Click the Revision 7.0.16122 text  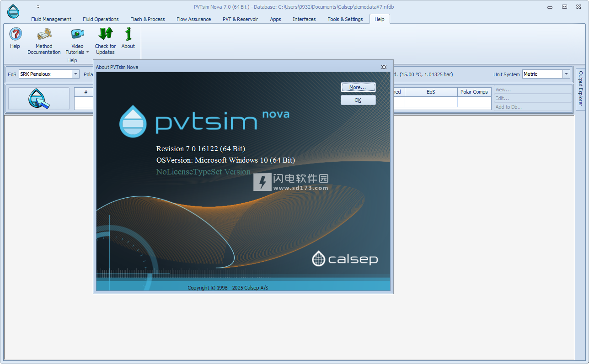click(201, 149)
